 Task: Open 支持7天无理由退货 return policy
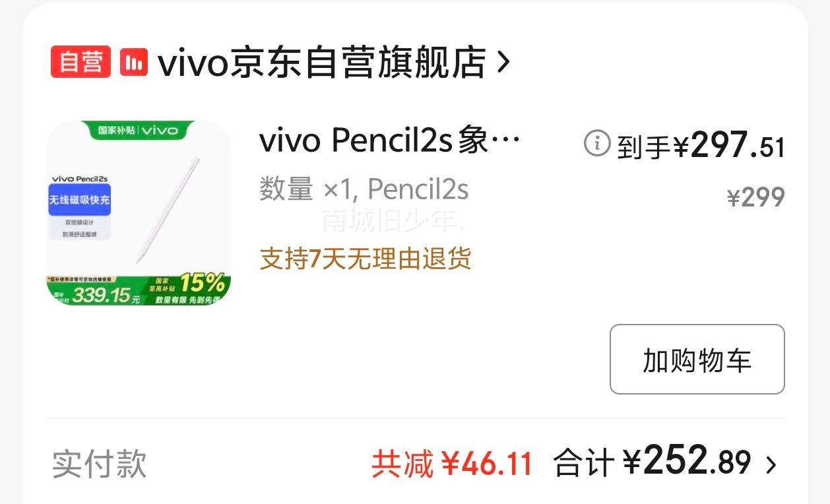click(366, 259)
